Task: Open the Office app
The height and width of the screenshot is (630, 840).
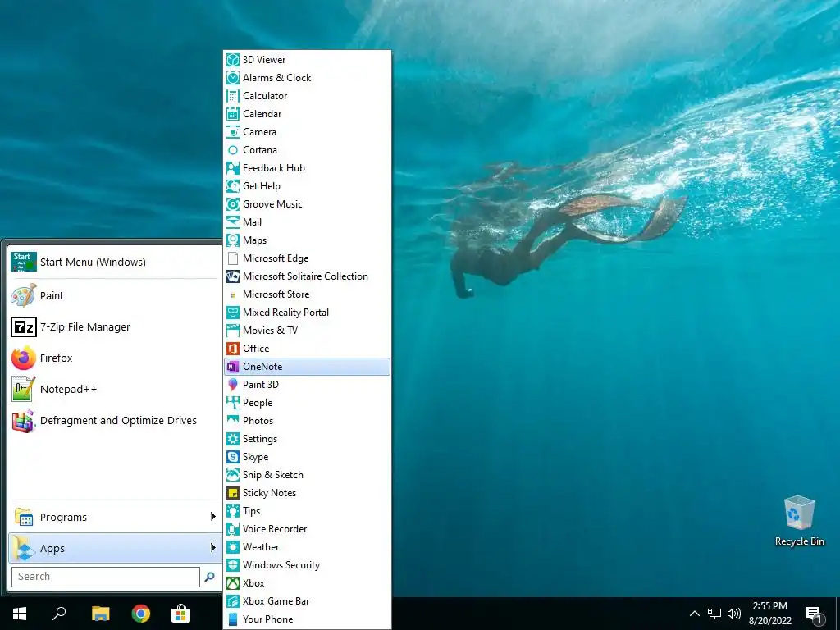Action: tap(307, 348)
